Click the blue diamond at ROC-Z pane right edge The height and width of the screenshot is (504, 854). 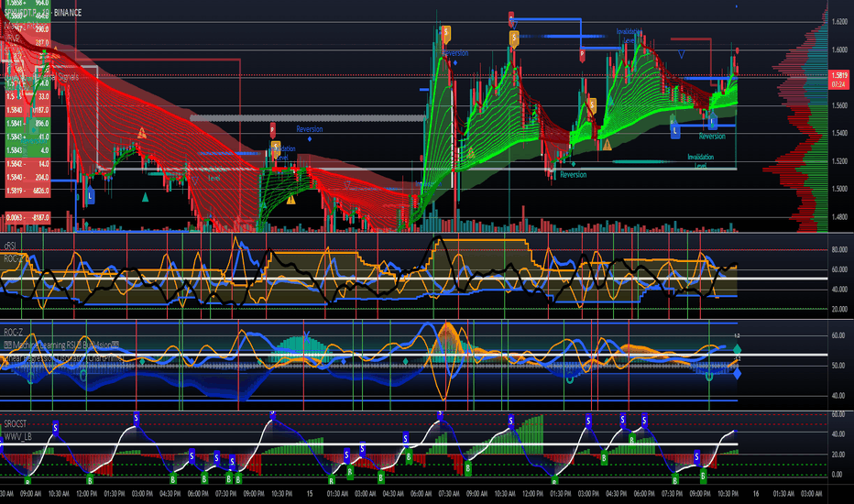(x=737, y=374)
